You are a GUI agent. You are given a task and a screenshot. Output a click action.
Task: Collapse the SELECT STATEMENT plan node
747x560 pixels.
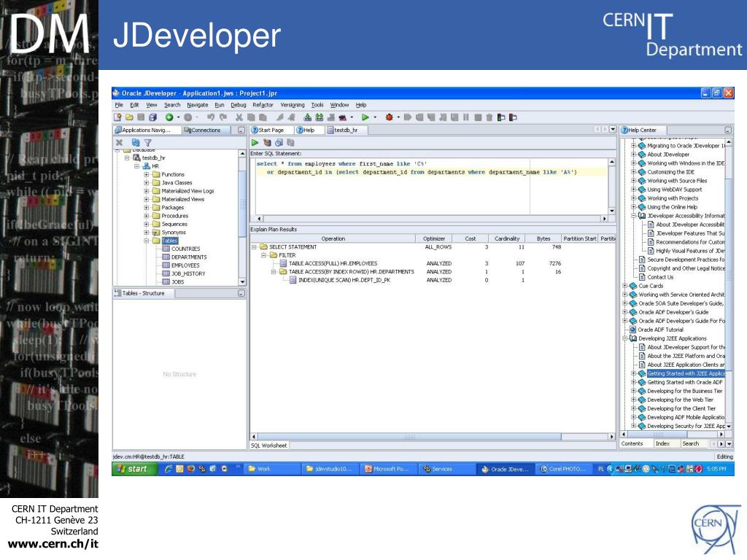click(x=254, y=246)
